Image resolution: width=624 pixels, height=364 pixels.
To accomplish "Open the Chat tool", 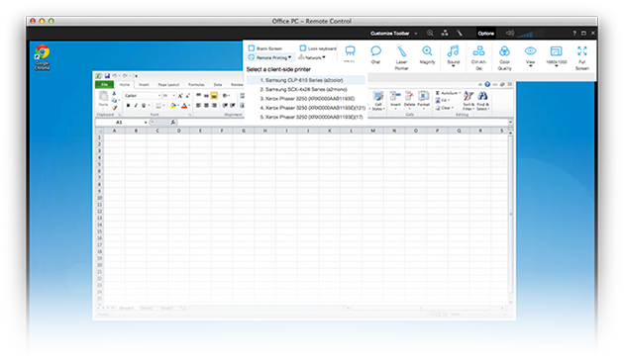I will point(375,54).
